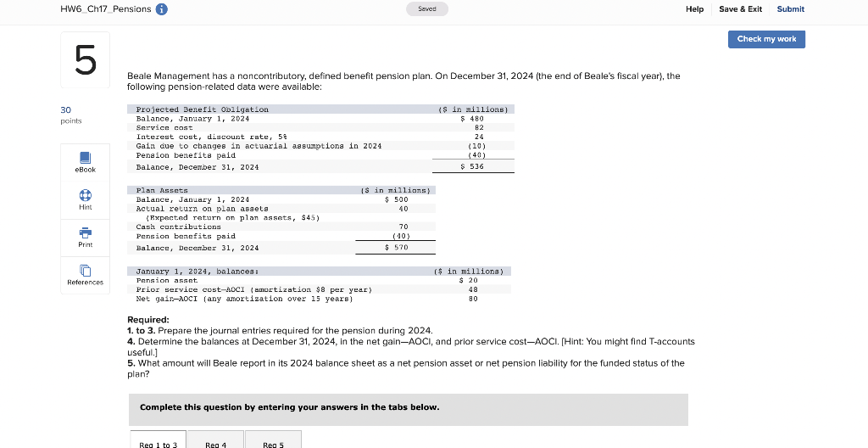868x448 pixels.
Task: Click 'Net gain–AOCI' row
Action: click(320, 299)
